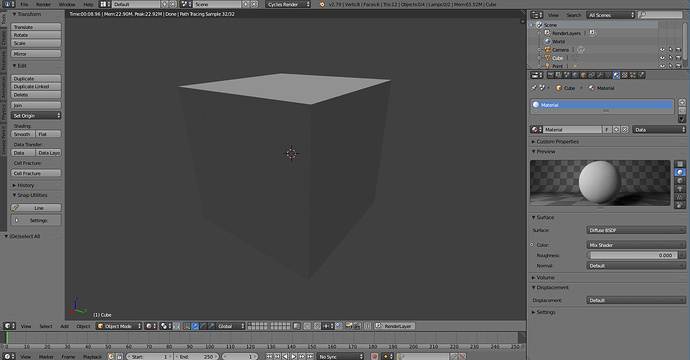Toggle the 3D manipulator widget button
Viewport: 690px width, 360px height.
click(187, 326)
